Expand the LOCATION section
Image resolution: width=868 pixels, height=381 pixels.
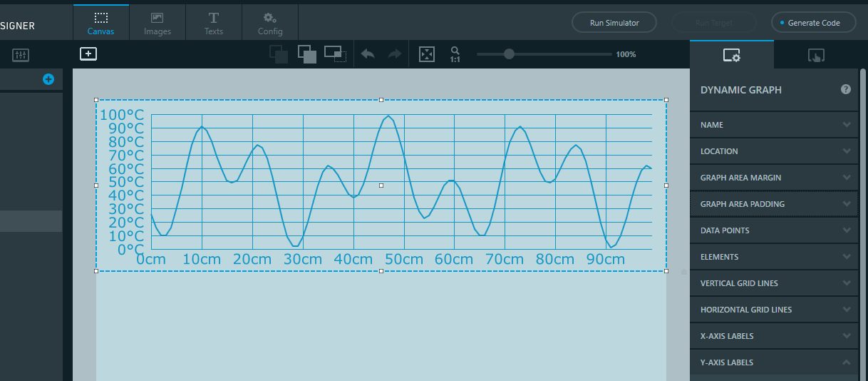tap(774, 151)
